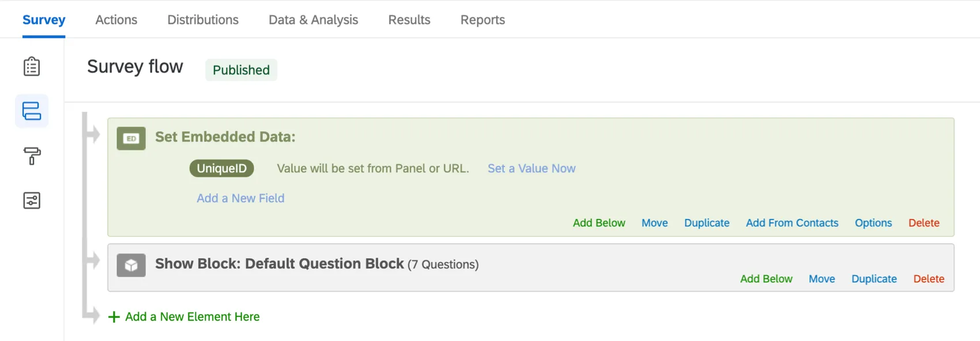
Task: Open the Reports tab
Action: tap(483, 20)
